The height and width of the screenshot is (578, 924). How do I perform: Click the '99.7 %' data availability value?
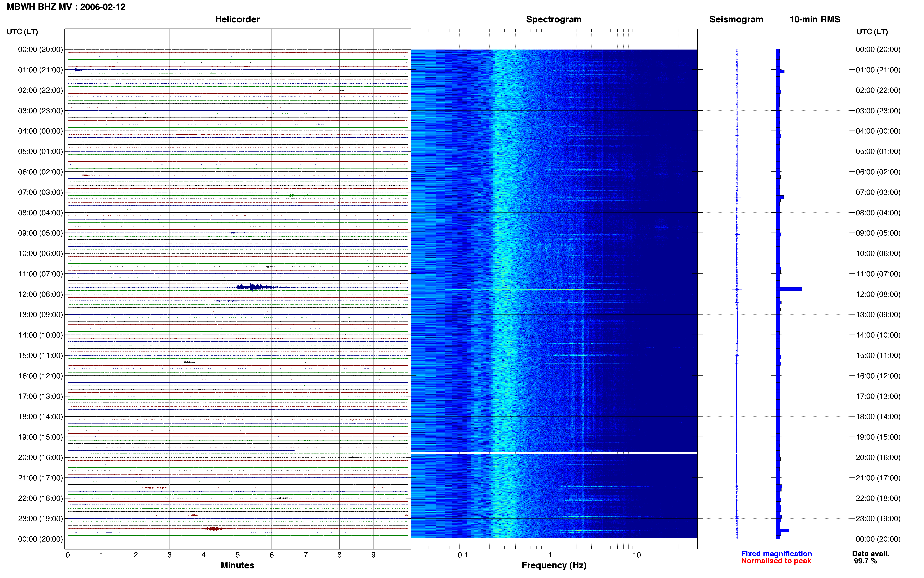click(865, 561)
